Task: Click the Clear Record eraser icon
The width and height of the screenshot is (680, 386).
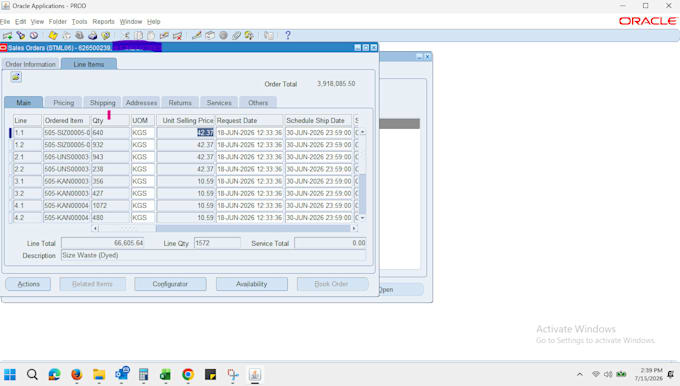Action: click(164, 36)
